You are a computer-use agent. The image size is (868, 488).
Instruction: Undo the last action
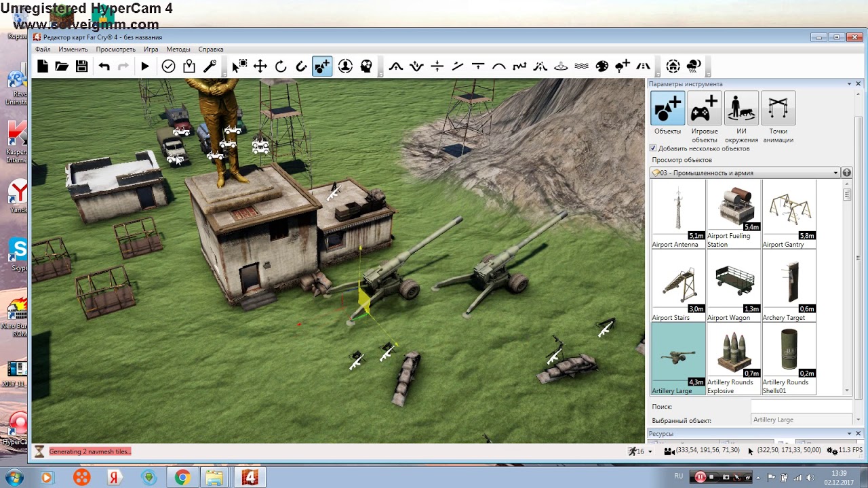pyautogui.click(x=104, y=66)
